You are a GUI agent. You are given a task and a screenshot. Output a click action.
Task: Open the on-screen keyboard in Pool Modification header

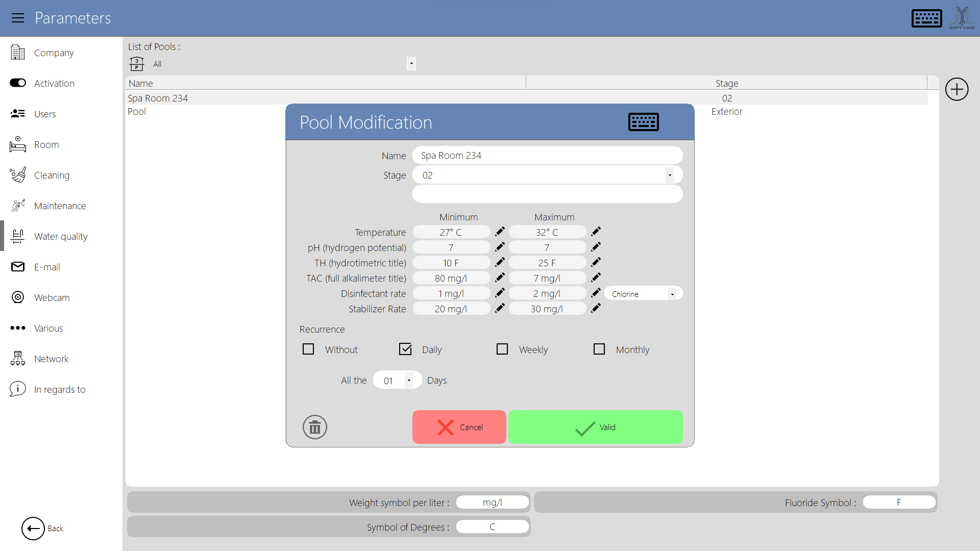click(643, 122)
